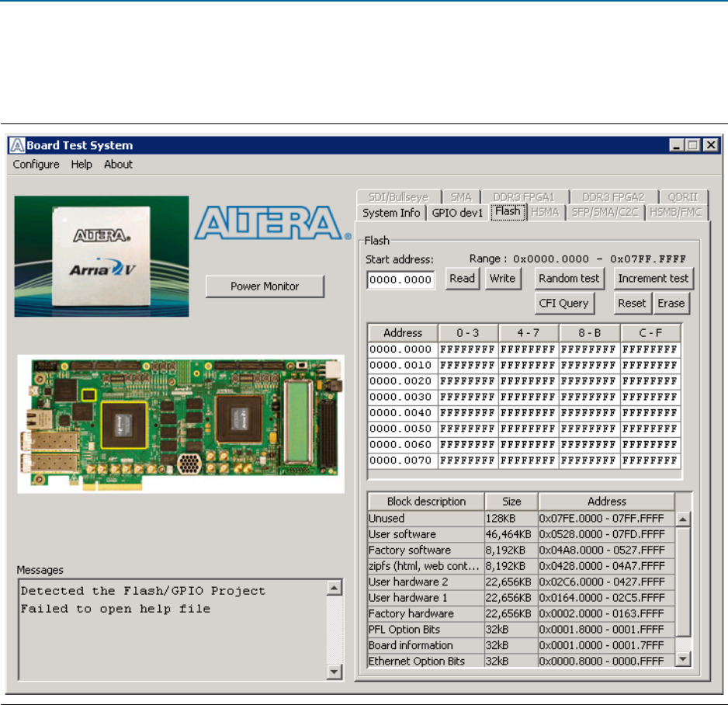Switch to the GPIO dev1 tab
This screenshot has height=705, width=728.
(x=457, y=213)
